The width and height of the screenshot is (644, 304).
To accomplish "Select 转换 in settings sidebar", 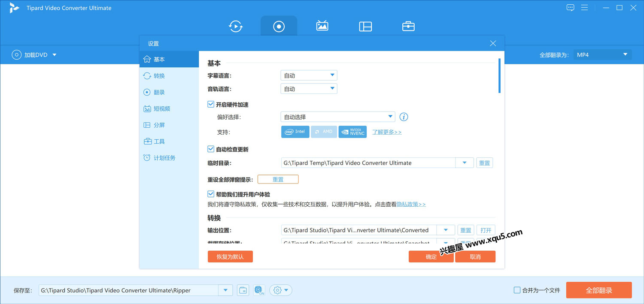I will [169, 76].
